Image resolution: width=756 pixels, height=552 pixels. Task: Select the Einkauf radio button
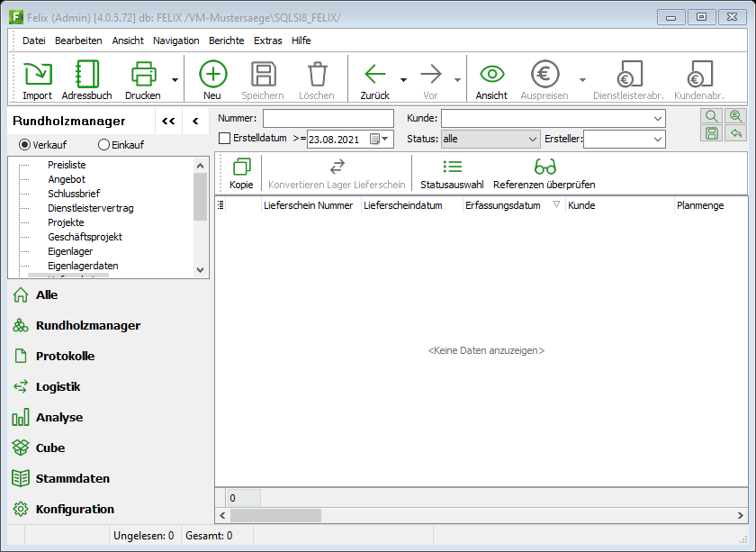coord(103,145)
